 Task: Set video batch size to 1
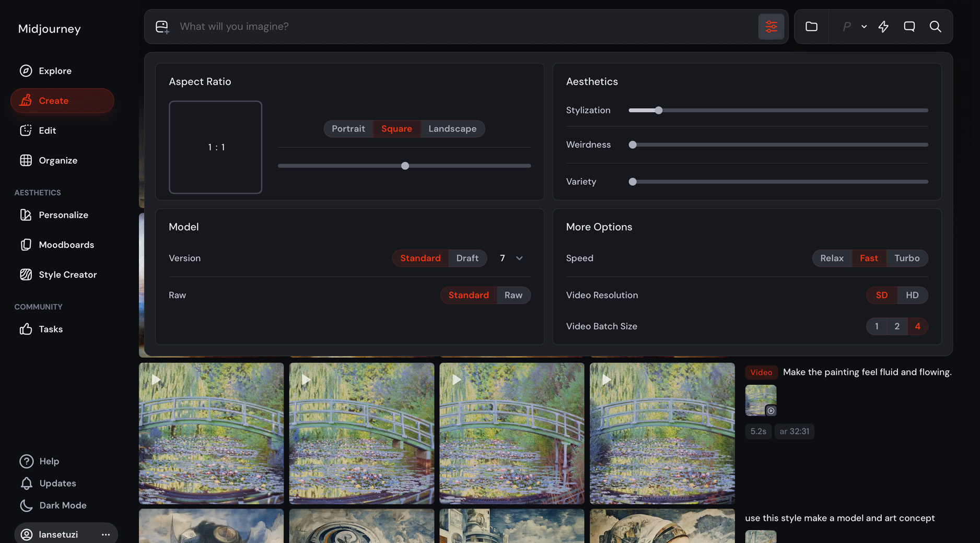tap(877, 326)
